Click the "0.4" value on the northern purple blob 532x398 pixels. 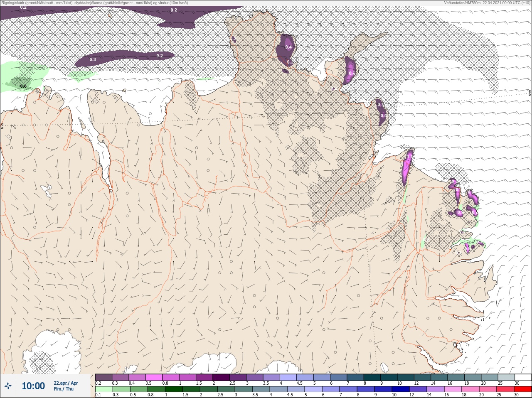[x=288, y=47]
